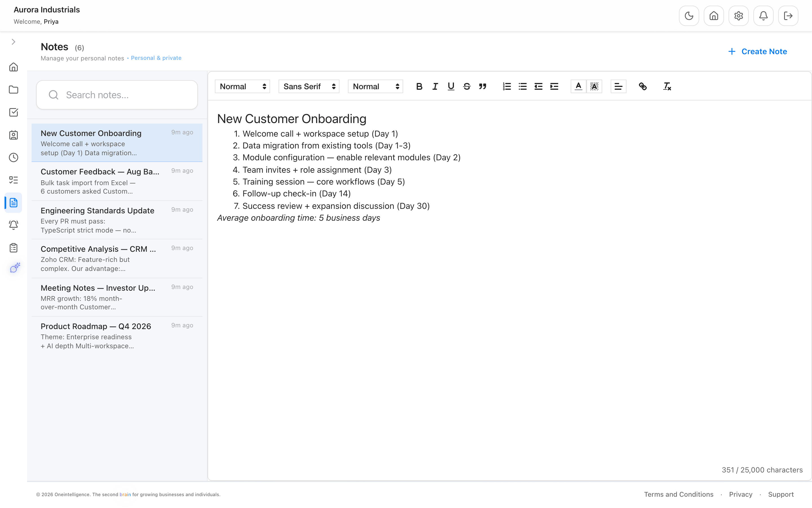Toggle italic formatting in the toolbar
812x508 pixels.
tap(435, 86)
